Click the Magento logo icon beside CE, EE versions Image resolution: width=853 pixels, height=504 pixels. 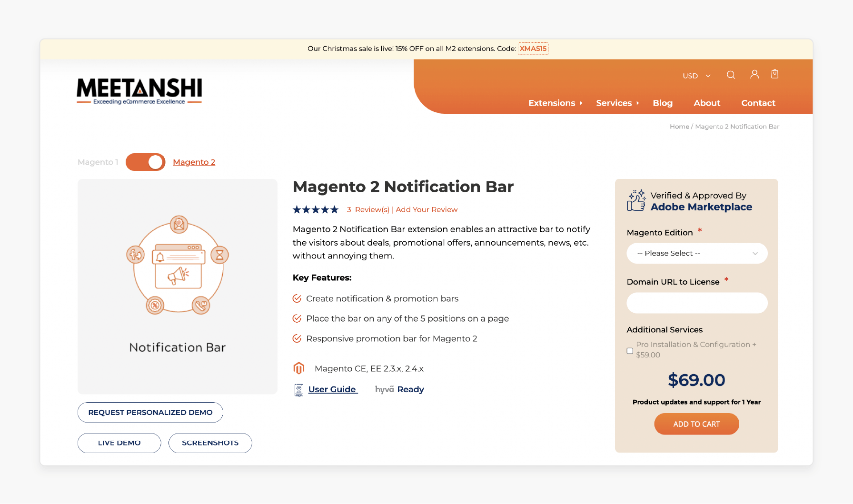(x=299, y=368)
